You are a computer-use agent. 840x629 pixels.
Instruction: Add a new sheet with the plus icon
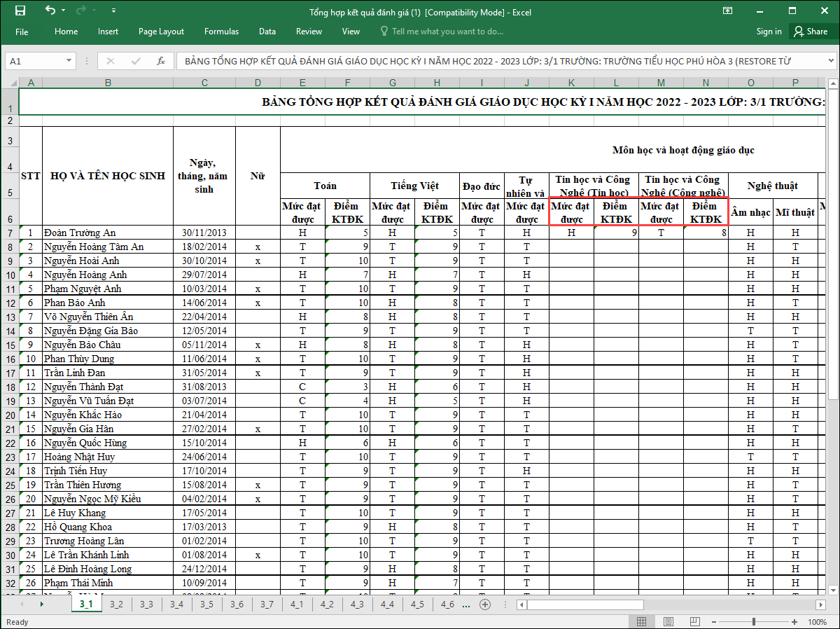click(485, 604)
